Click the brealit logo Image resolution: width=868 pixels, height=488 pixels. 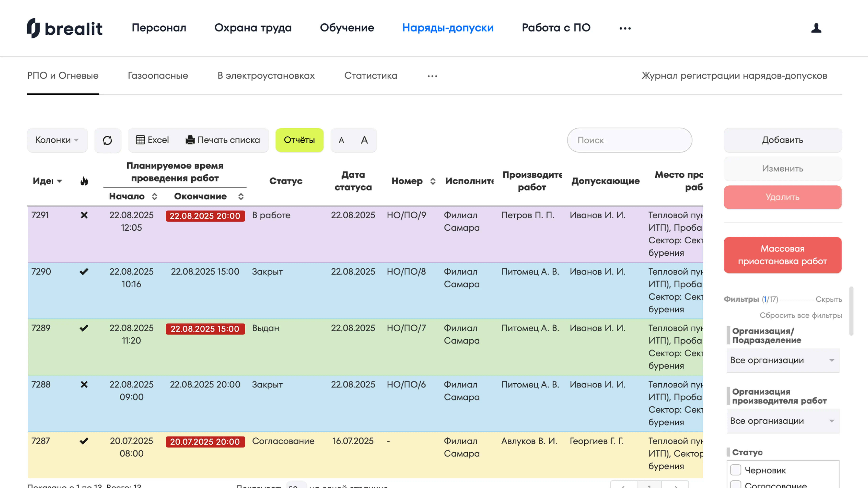click(x=65, y=28)
